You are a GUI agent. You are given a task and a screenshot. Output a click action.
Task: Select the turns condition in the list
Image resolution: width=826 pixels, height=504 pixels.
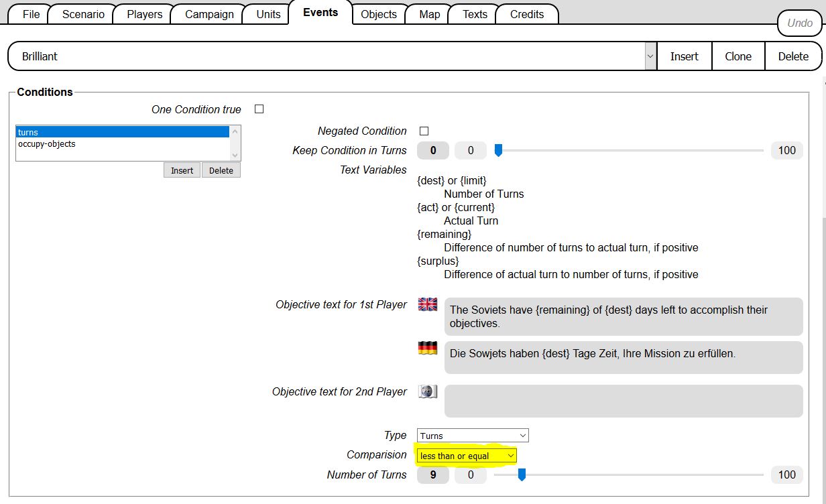[123, 132]
